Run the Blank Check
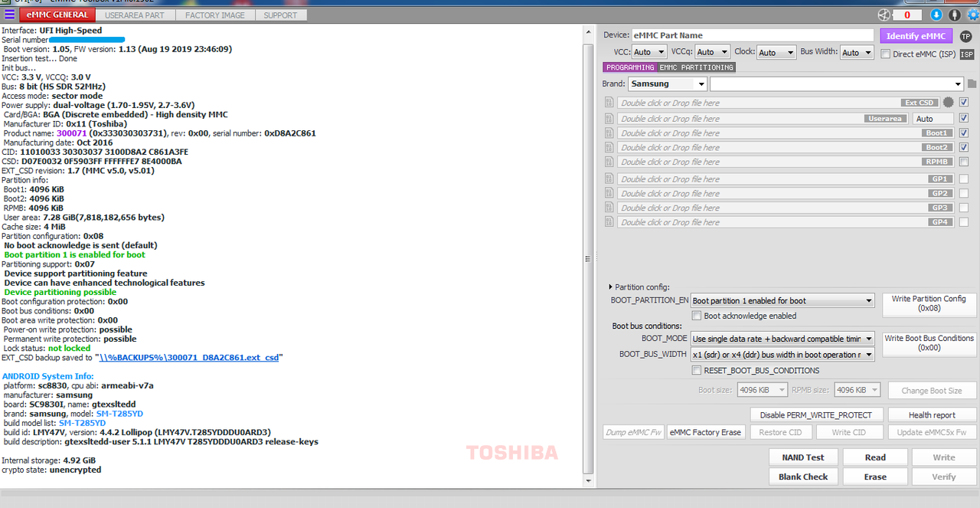 click(803, 477)
